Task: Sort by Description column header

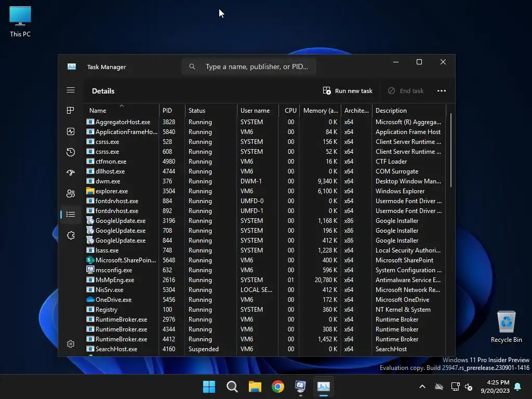Action: pos(409,110)
